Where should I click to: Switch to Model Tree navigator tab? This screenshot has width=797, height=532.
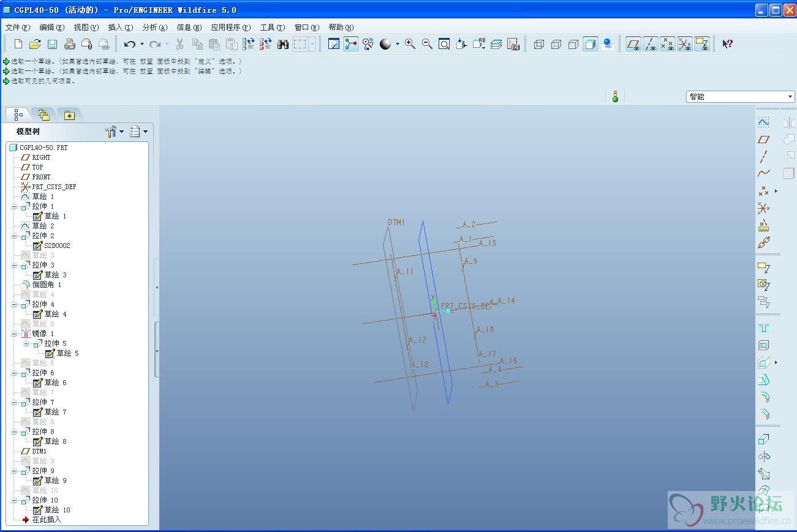18,114
